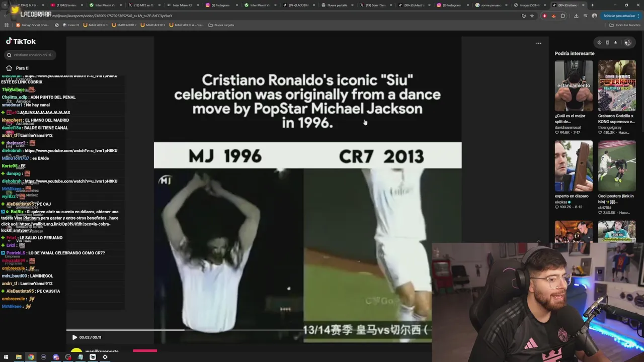The image size is (644, 362).
Task: Open the experto en disparo video thumbnail
Action: tap(574, 166)
